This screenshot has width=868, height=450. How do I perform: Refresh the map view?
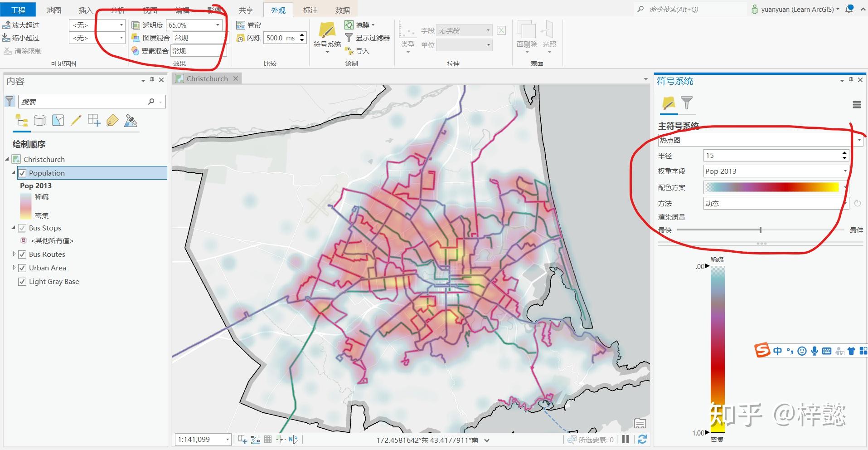click(x=642, y=439)
